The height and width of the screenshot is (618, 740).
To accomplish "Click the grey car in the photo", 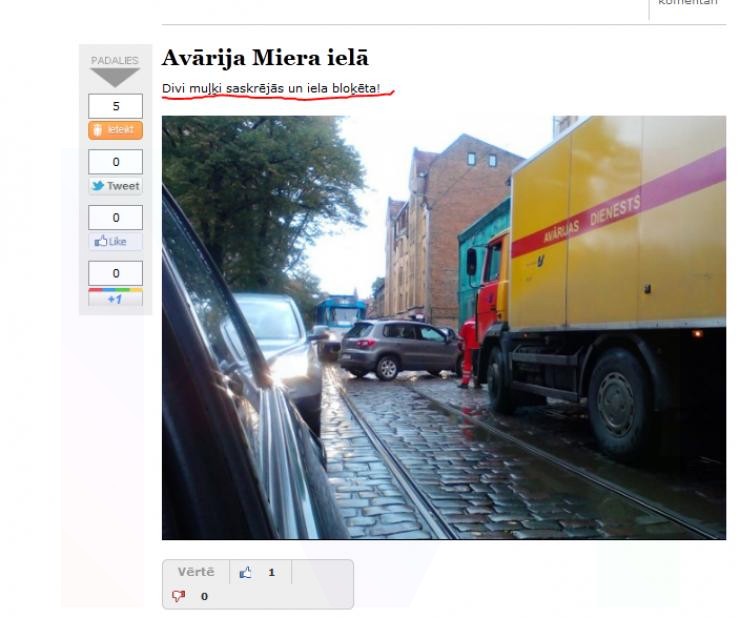I will [398, 347].
